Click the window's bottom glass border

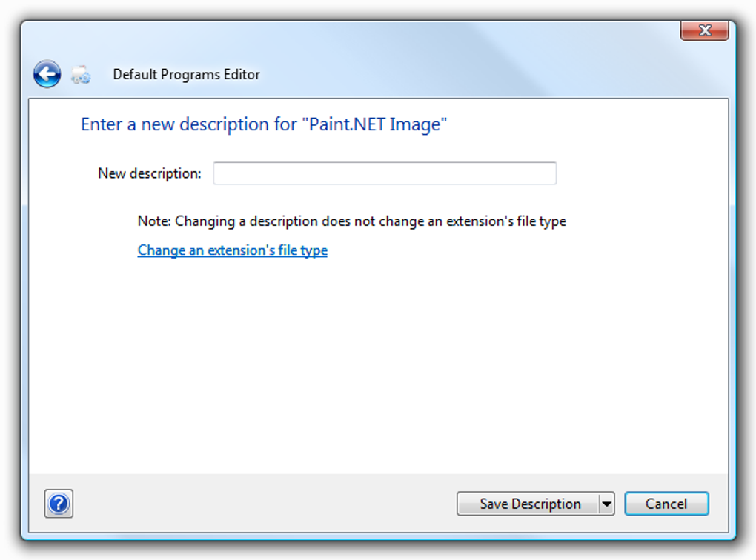(378, 536)
